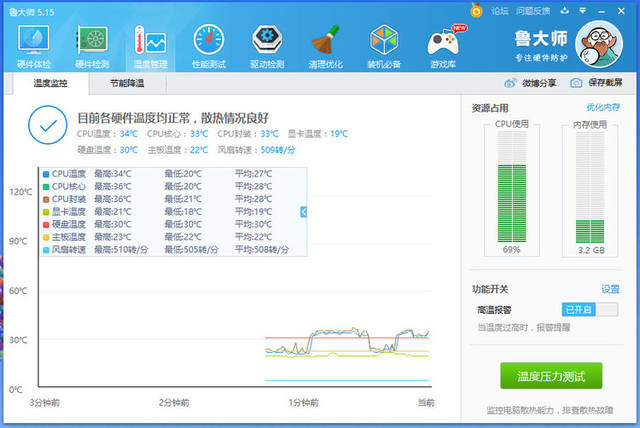Click the 内存使用 memory bar
This screenshot has width=640, height=428.
[x=590, y=187]
